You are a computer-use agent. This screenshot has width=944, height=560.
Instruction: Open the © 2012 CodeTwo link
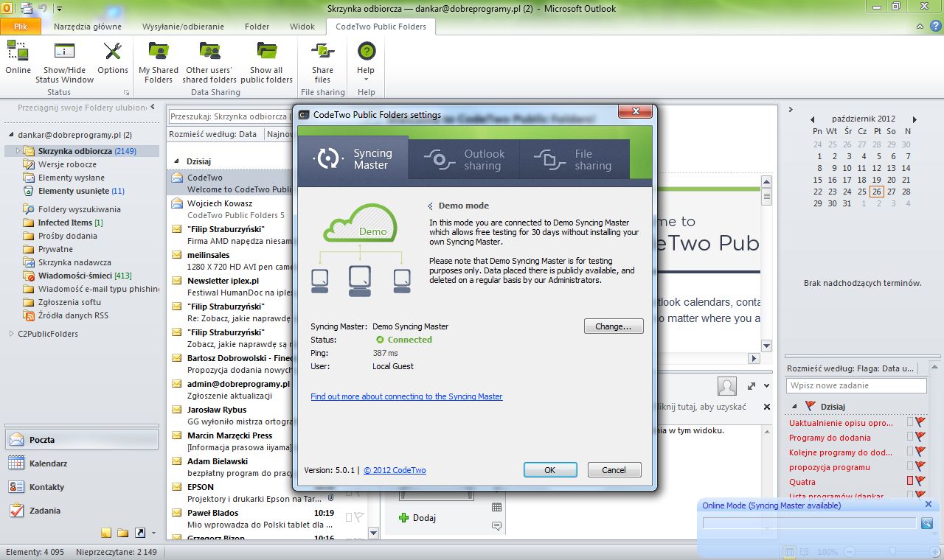coord(395,470)
